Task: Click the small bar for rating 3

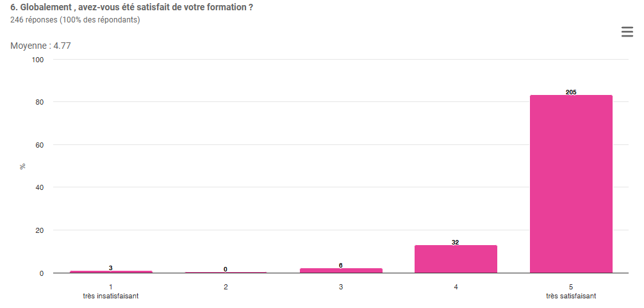Action: click(x=341, y=271)
